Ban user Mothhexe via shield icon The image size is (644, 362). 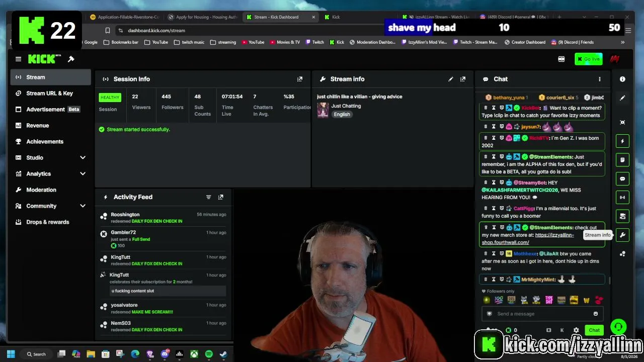502,254
